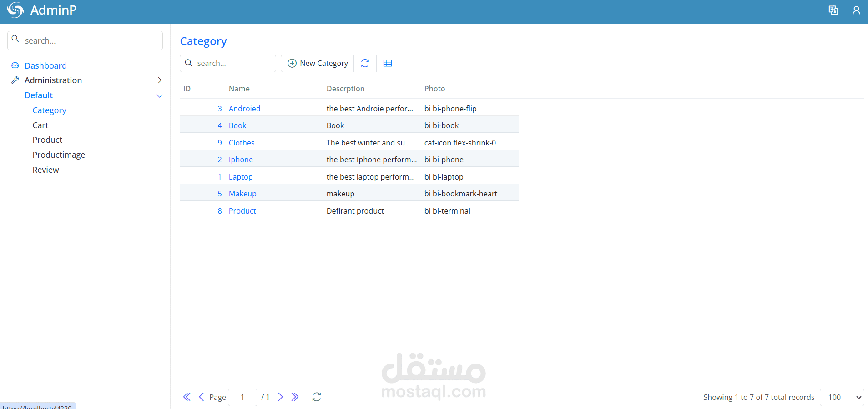Click the 'Showing 1 to 7 of 7' records text
The image size is (868, 409).
coord(759,397)
